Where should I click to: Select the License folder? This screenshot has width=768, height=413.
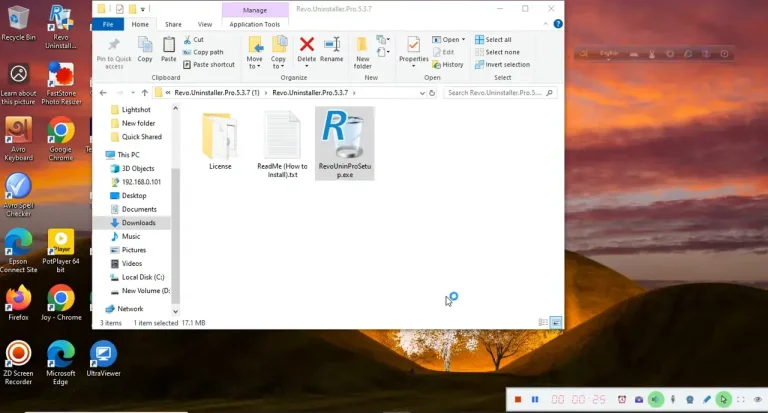point(220,141)
